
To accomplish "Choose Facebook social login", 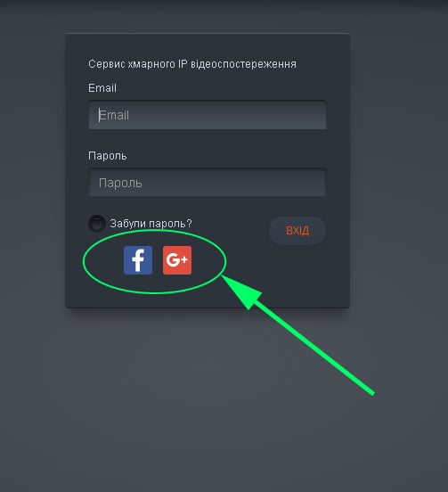I will coord(138,260).
